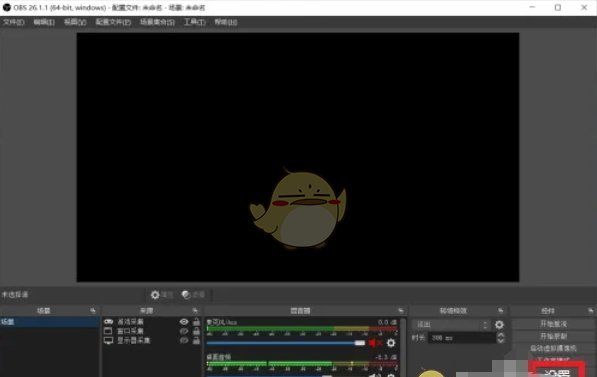Pop out the 控件 (Controls) dock
Viewport: 597px width, 377px height.
point(591,311)
